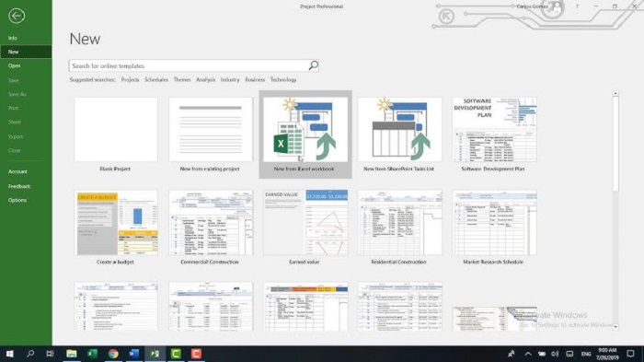Click Business suggested search
This screenshot has width=644, height=362.
(x=255, y=80)
